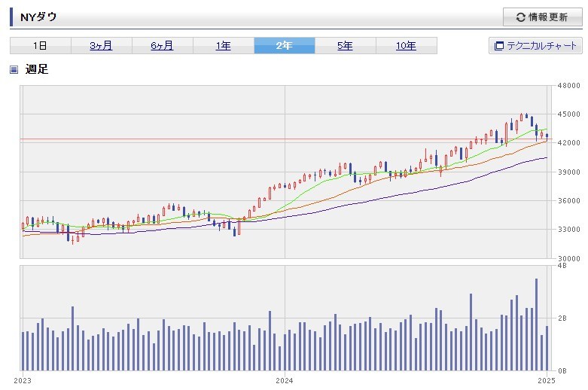Click the 週足 label text
This screenshot has height=390, width=588.
(37, 70)
